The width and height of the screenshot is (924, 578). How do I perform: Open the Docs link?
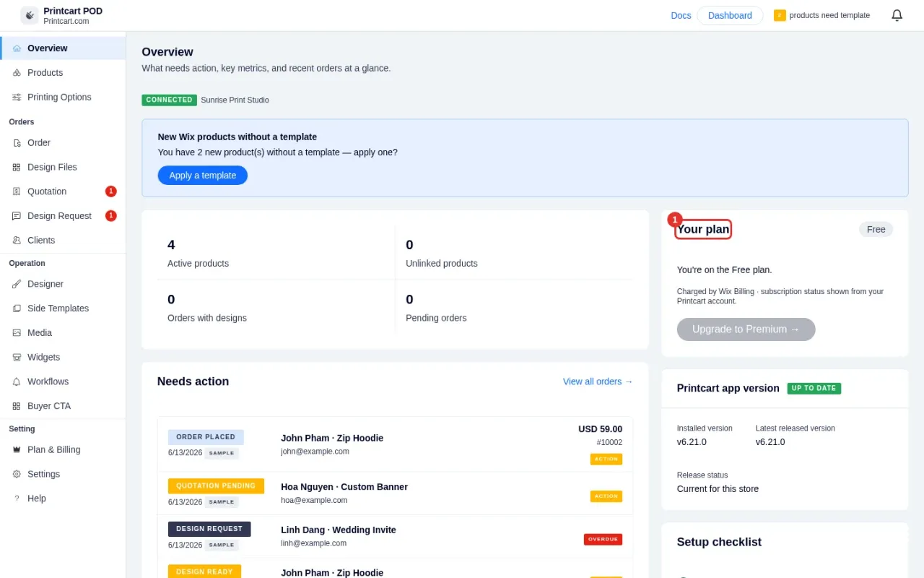pyautogui.click(x=681, y=15)
